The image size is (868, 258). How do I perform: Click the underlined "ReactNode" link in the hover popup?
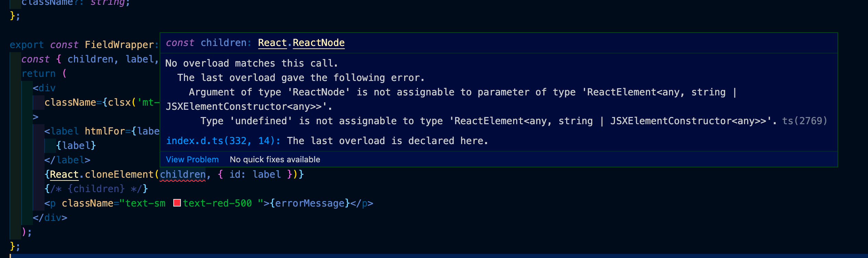[x=318, y=43]
